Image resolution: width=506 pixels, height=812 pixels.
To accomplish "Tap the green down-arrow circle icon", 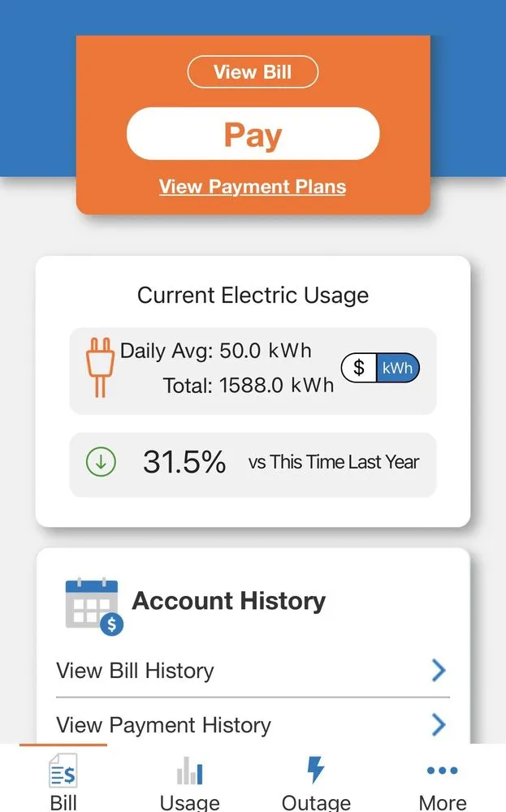I will [101, 463].
